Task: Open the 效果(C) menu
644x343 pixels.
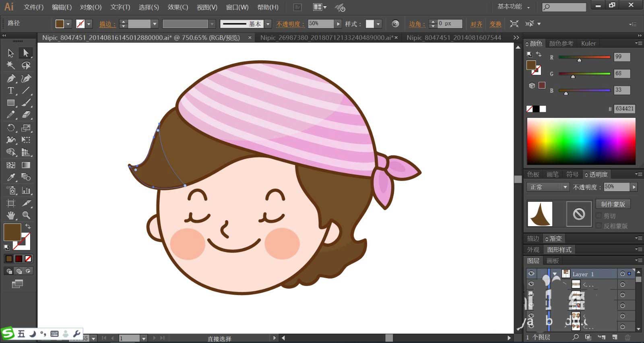Action: 178,7
